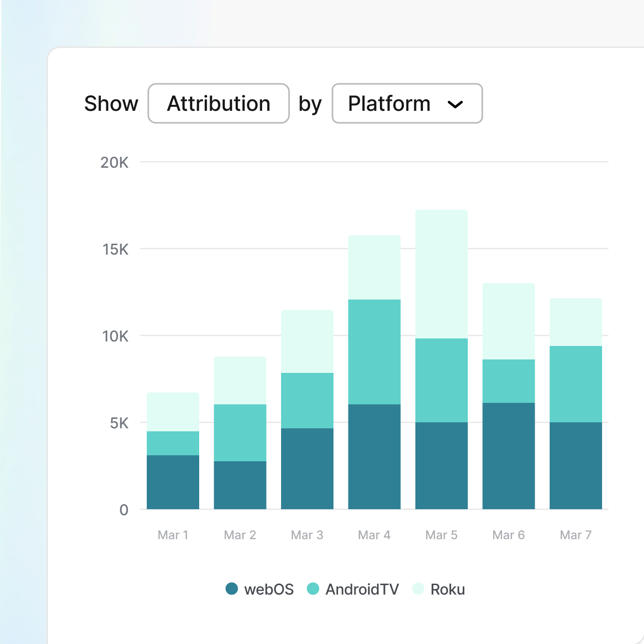Select the Mar 2 AndroidTV bar segment

pyautogui.click(x=240, y=432)
